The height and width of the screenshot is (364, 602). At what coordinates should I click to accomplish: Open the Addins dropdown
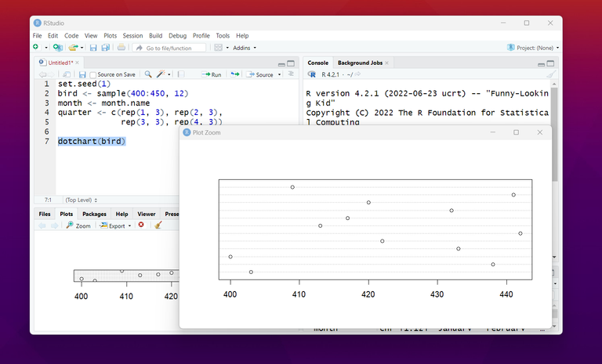245,48
